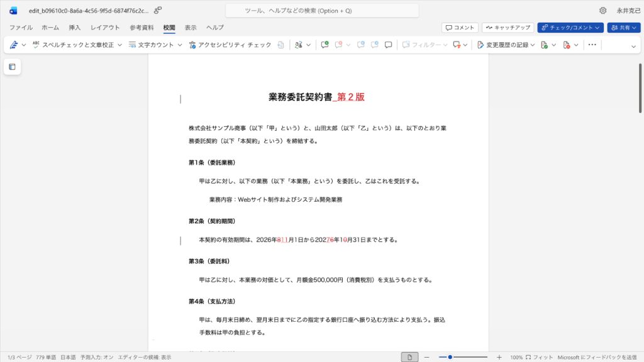The image size is (644, 362).
Task: Switch to the レイアウト tab
Action: click(x=105, y=28)
